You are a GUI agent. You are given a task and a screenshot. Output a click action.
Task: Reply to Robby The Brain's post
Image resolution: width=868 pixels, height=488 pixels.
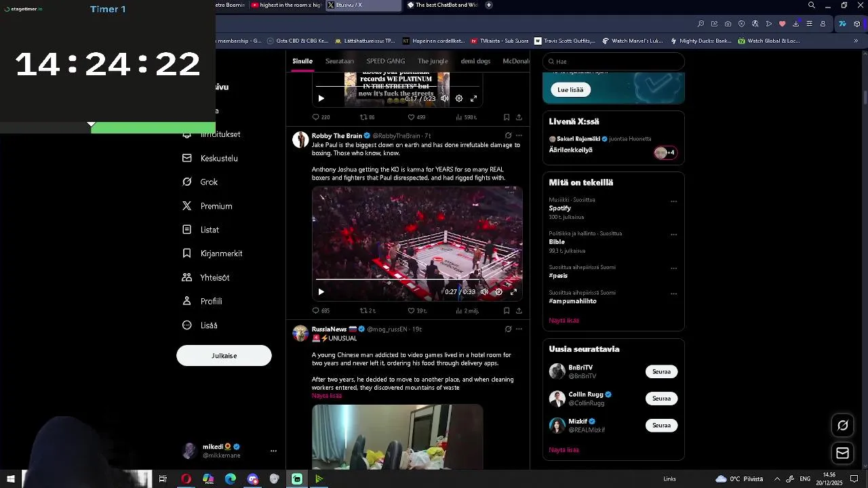(321, 310)
